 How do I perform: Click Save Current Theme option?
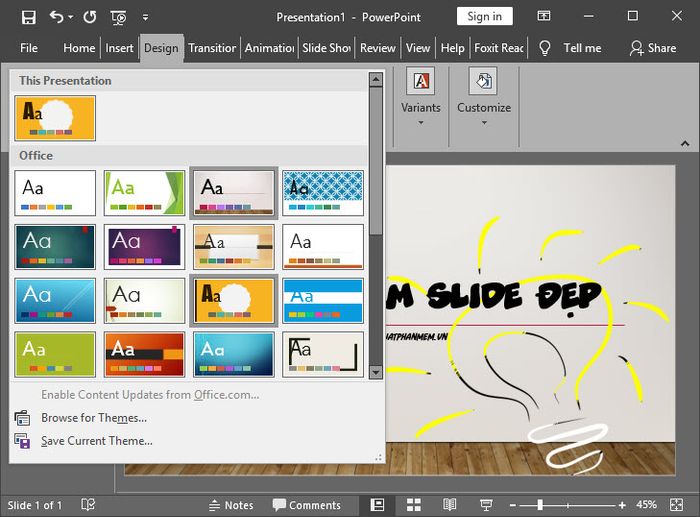pos(96,441)
